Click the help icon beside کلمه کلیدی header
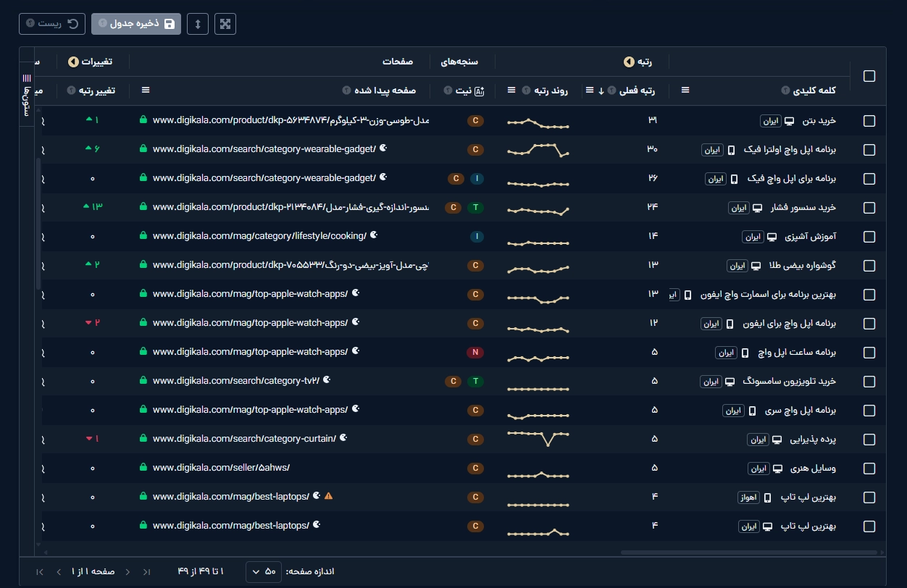 click(785, 91)
